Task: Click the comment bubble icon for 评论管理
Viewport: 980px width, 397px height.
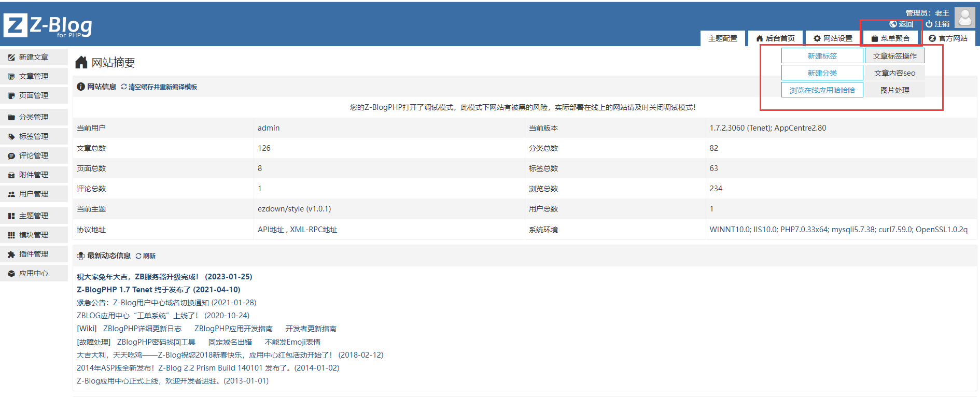Action: (11, 156)
